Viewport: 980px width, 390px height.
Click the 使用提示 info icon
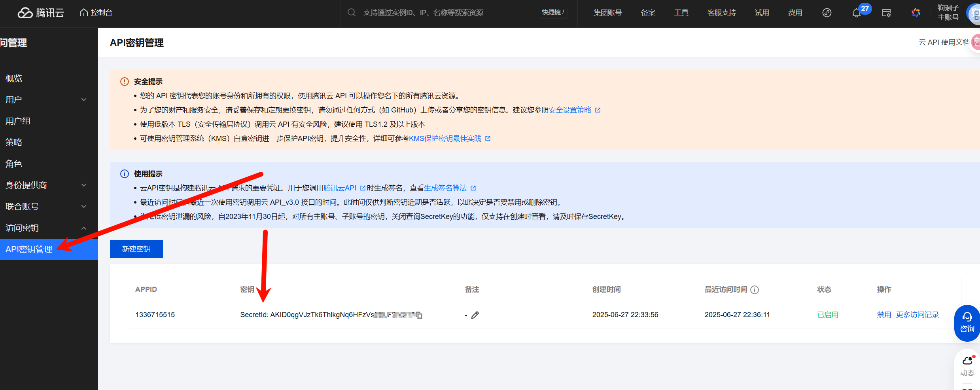125,174
